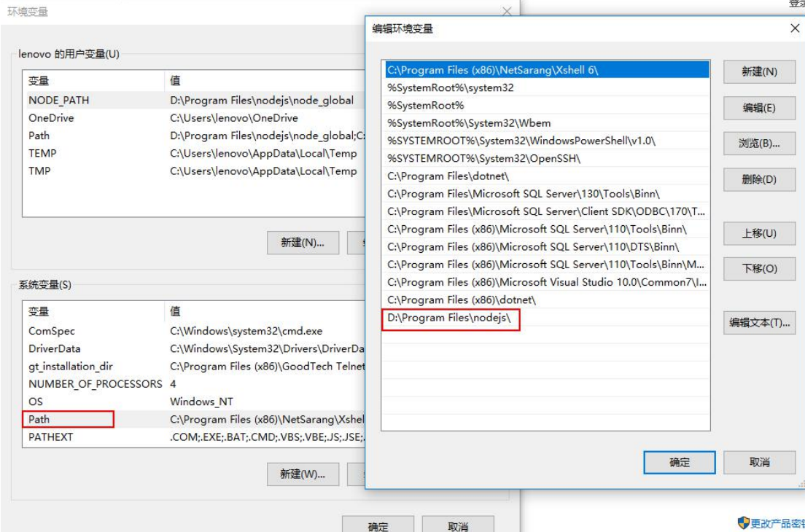Select %SystemRoot%\system32 entry
The image size is (805, 532).
pyautogui.click(x=547, y=87)
